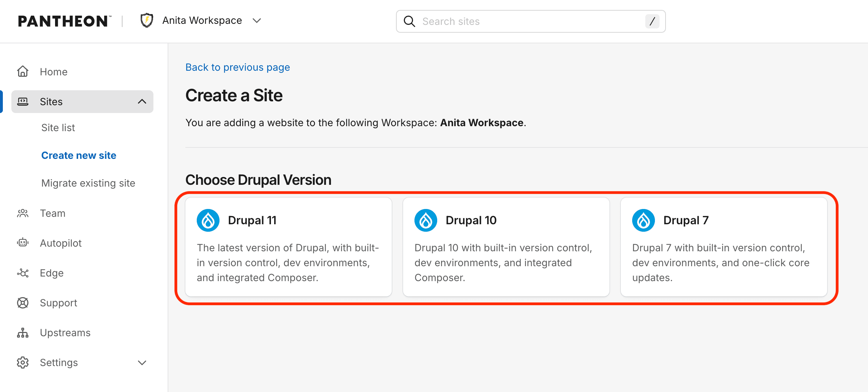This screenshot has width=868, height=392.
Task: Click the Anita Workspace shield icon
Action: click(x=147, y=21)
